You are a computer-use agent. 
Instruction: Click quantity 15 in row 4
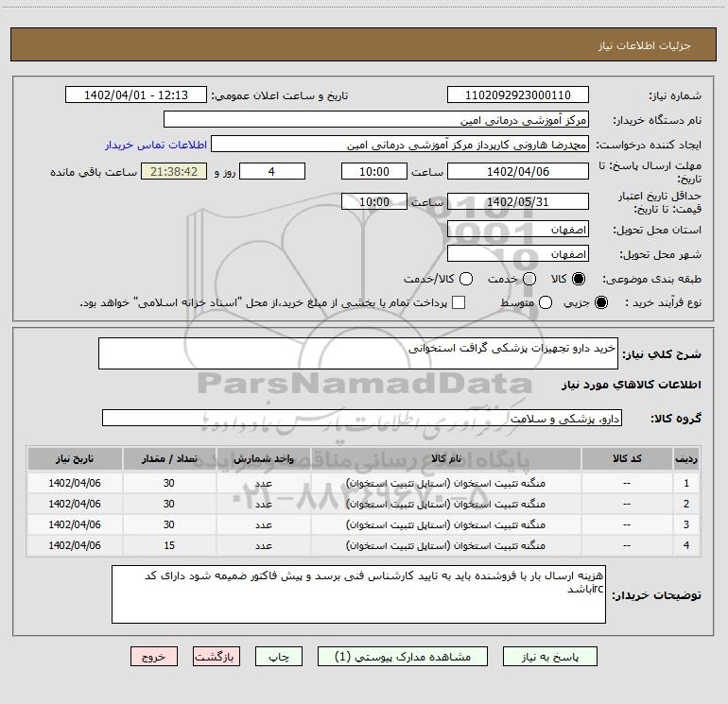click(169, 546)
